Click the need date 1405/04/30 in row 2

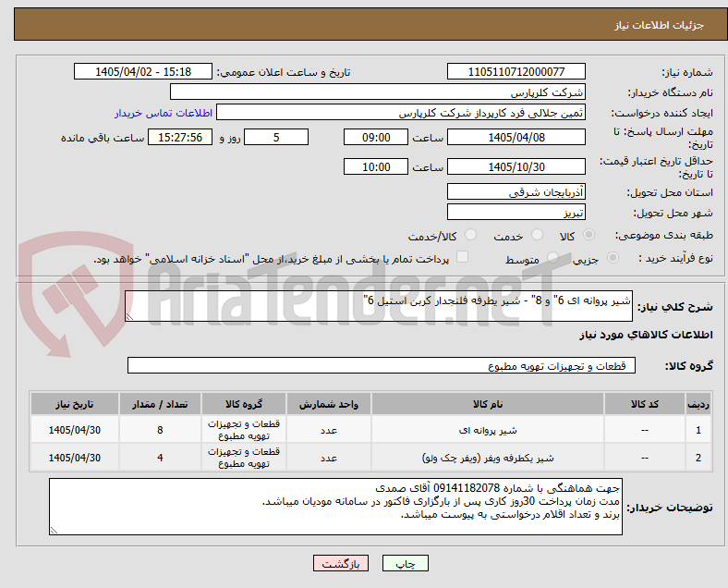(75, 458)
